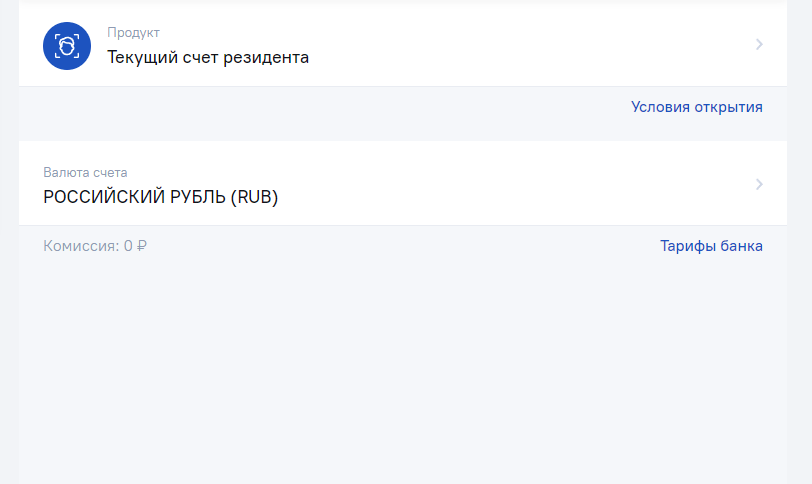Click the ruble sign in the commission line

pyautogui.click(x=141, y=246)
